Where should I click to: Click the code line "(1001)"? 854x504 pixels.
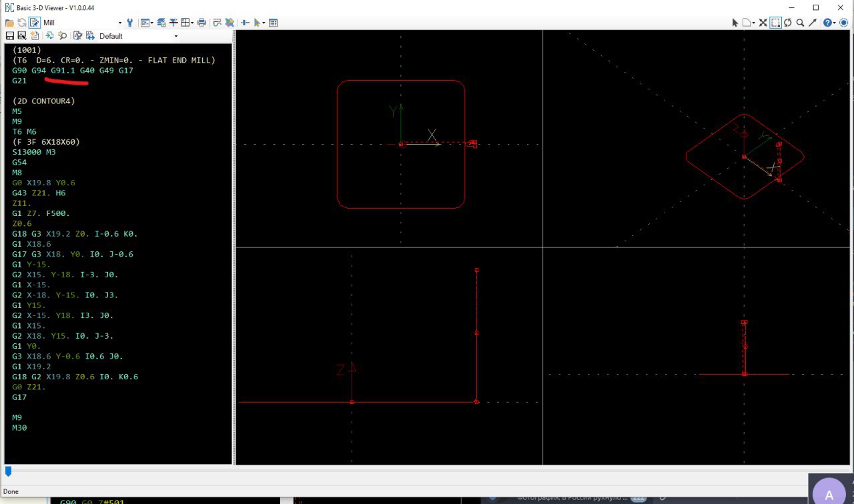pyautogui.click(x=27, y=50)
